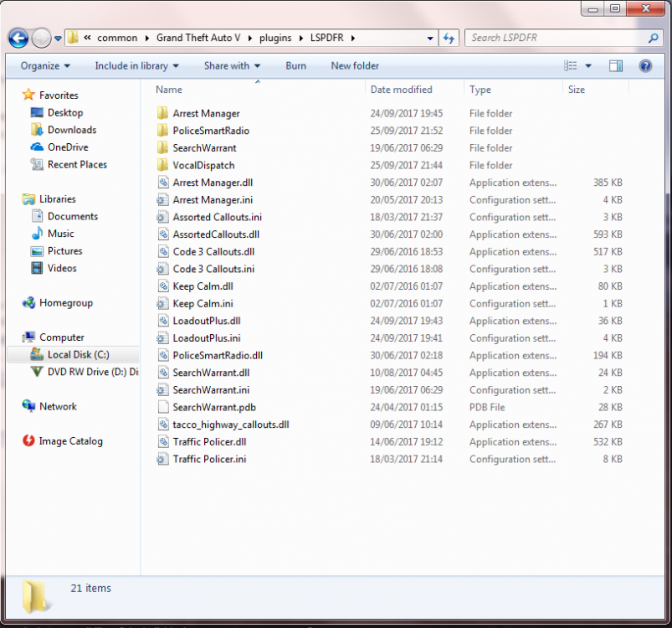
Task: Create a New folder
Action: pos(355,66)
